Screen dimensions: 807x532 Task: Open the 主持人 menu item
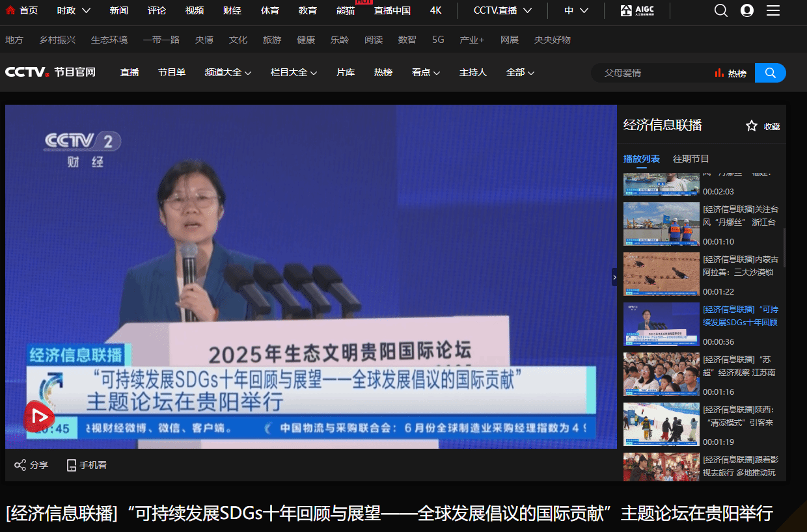point(473,72)
